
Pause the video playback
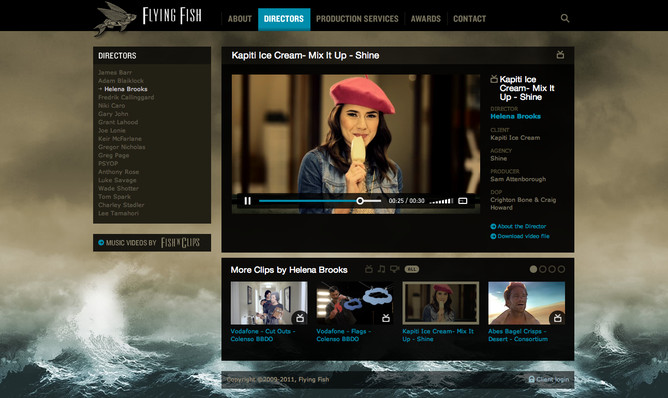tap(248, 201)
